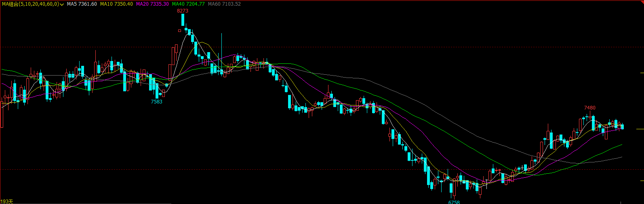Click the MA组合(5,10,20,40,60,0) indicator label
Screen dimensions: 644x204
(30, 4)
